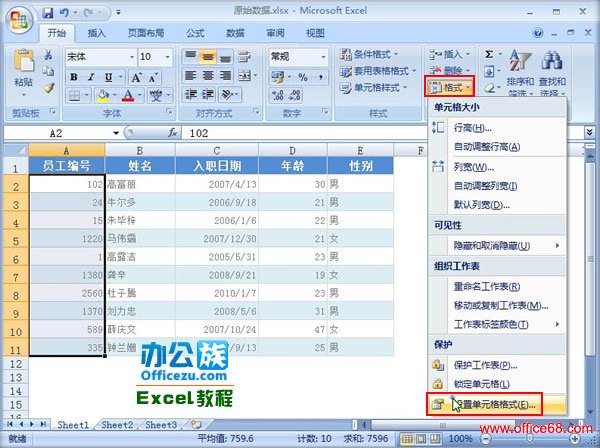Apply accounting number format icon

pyautogui.click(x=278, y=78)
